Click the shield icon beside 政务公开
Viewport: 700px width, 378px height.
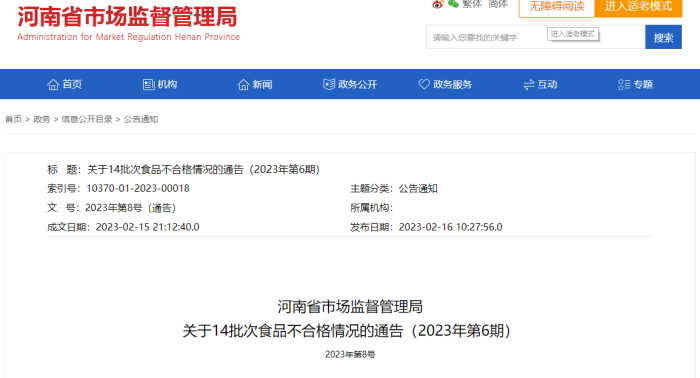click(x=329, y=84)
